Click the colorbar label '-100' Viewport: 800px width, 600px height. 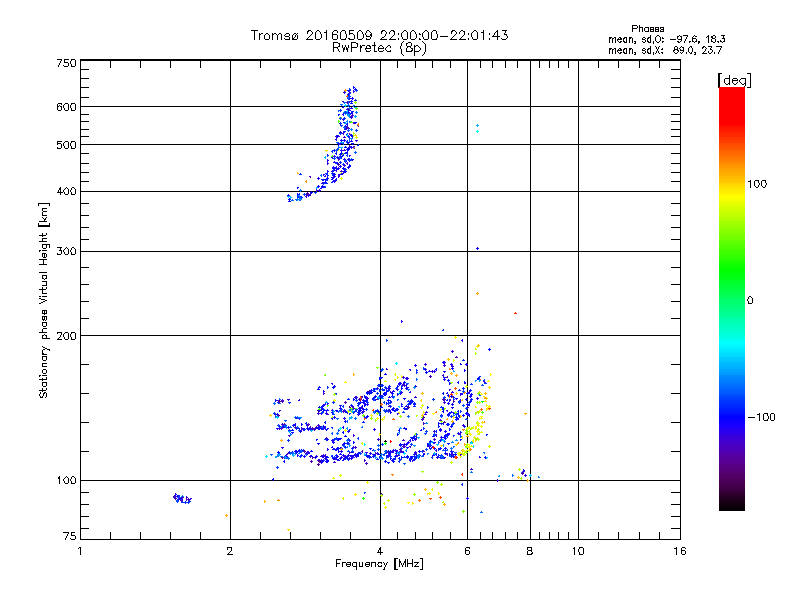point(761,417)
